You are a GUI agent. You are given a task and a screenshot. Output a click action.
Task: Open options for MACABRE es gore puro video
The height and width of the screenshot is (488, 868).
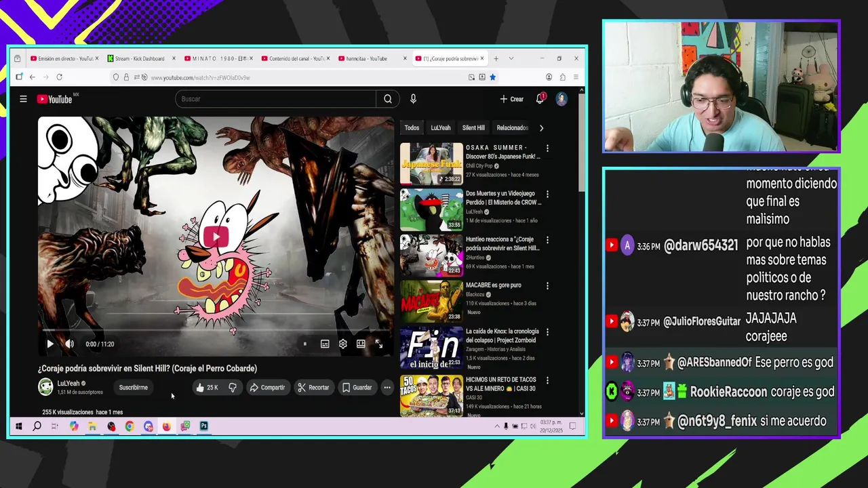pos(547,286)
